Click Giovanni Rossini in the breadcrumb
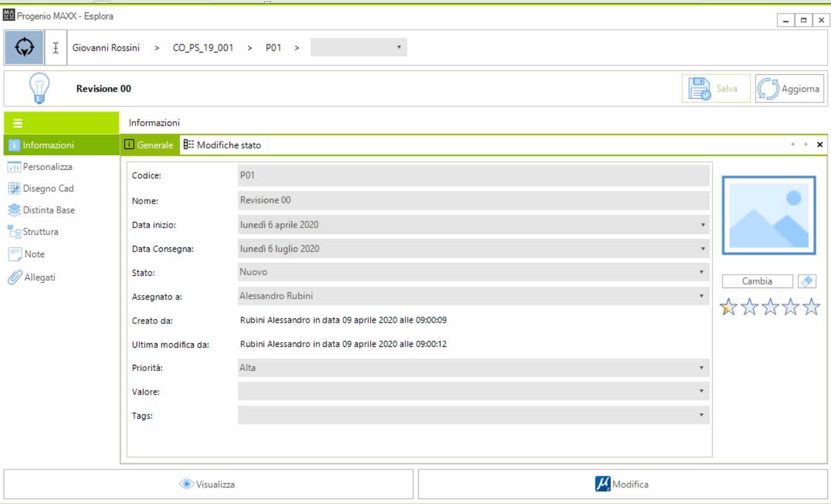Screen dimensions: 831x504 pyautogui.click(x=106, y=48)
